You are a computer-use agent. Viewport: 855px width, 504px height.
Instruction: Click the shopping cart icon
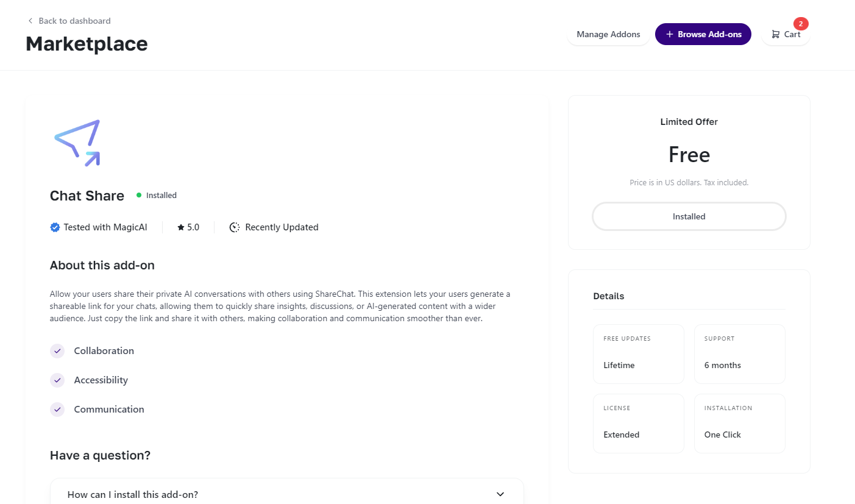pos(775,35)
